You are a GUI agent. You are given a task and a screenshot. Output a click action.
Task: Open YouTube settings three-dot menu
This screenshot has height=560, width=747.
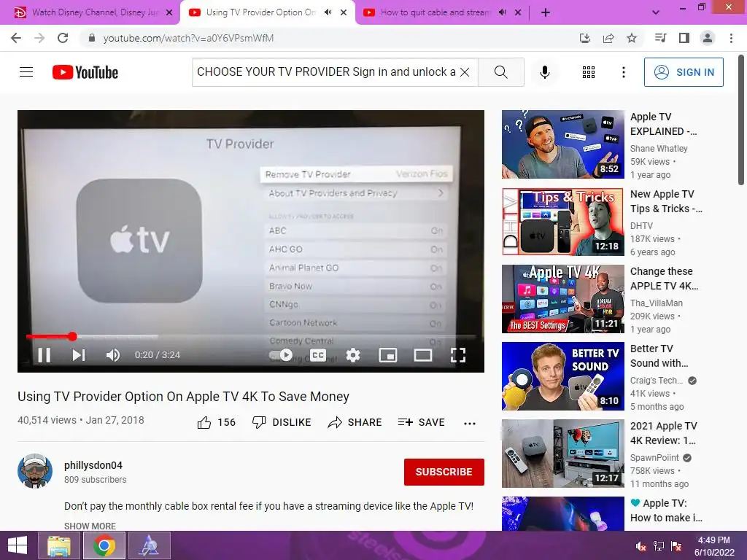click(624, 72)
